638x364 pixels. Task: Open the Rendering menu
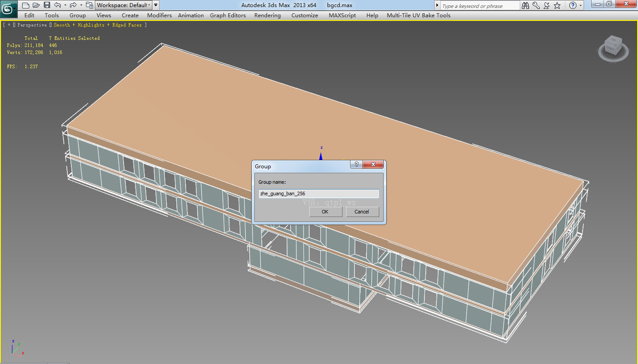(x=268, y=15)
